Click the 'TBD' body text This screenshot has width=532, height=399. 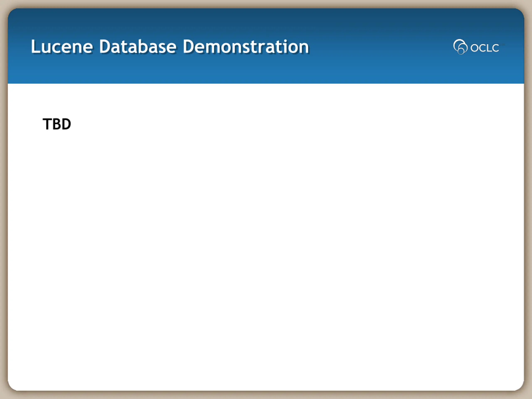pyautogui.click(x=57, y=124)
